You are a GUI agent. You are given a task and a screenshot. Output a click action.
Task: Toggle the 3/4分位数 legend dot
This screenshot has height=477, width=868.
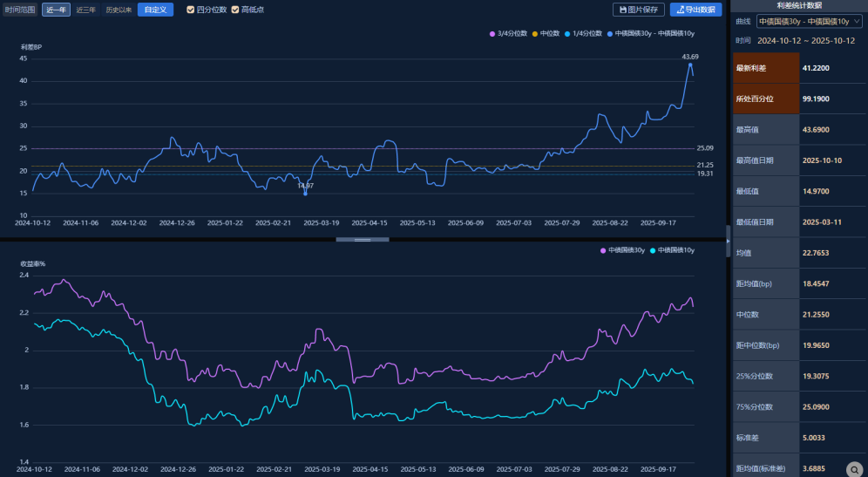[493, 33]
